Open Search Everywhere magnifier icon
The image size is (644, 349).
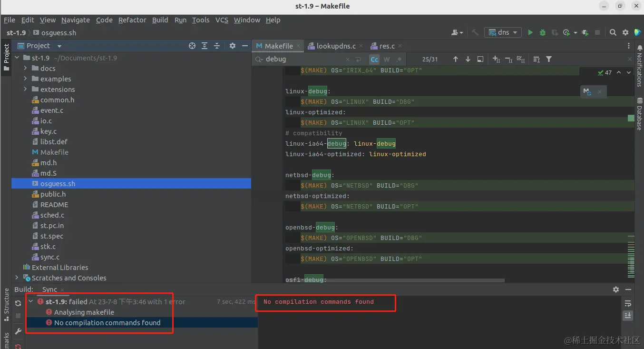pyautogui.click(x=613, y=32)
